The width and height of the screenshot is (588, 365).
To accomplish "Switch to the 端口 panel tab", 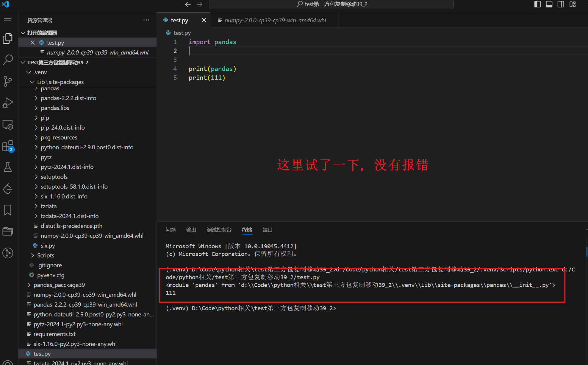I will point(267,230).
